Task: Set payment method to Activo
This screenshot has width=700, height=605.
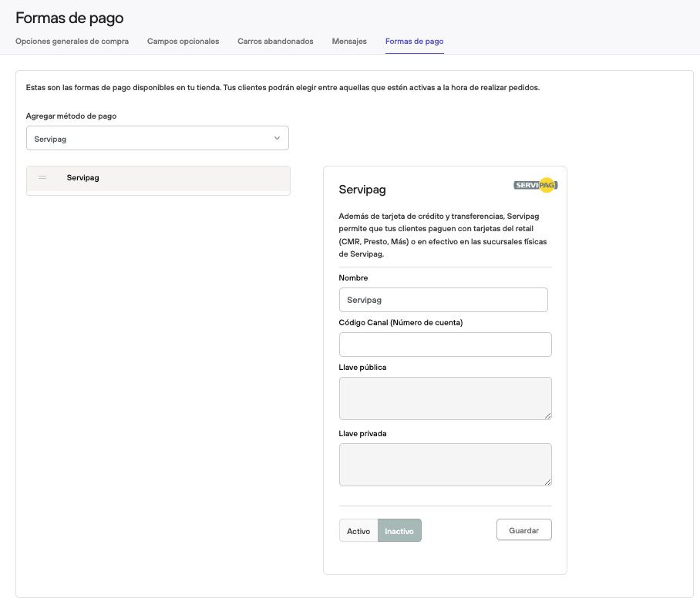Action: (x=358, y=531)
